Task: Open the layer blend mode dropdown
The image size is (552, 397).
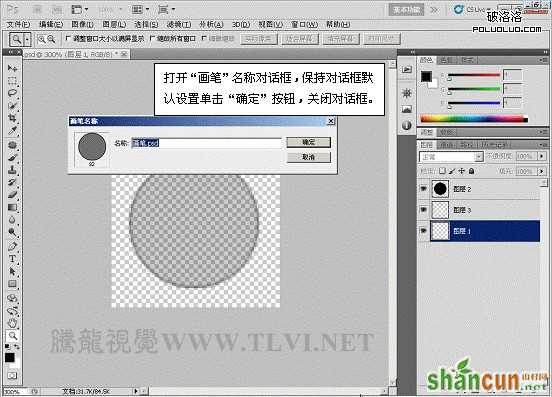Action: (x=451, y=157)
